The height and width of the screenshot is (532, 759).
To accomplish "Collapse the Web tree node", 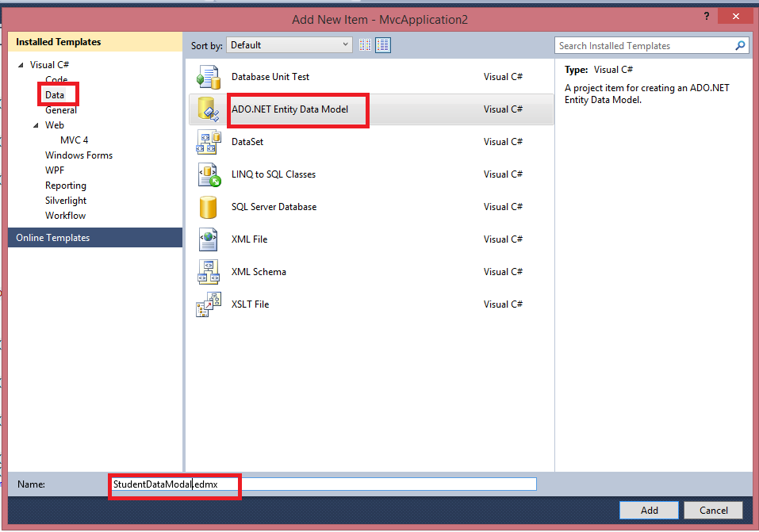I will [36, 125].
